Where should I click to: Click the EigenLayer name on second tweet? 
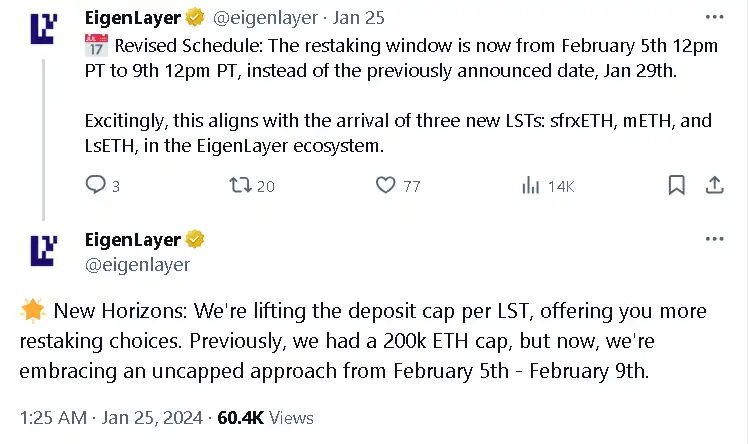click(133, 240)
